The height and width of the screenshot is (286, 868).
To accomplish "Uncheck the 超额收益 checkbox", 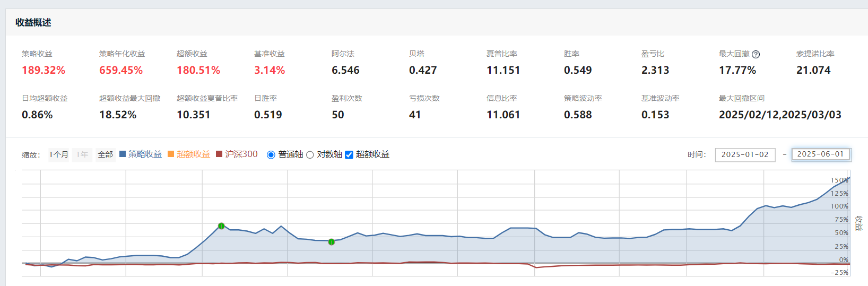I will 349,155.
